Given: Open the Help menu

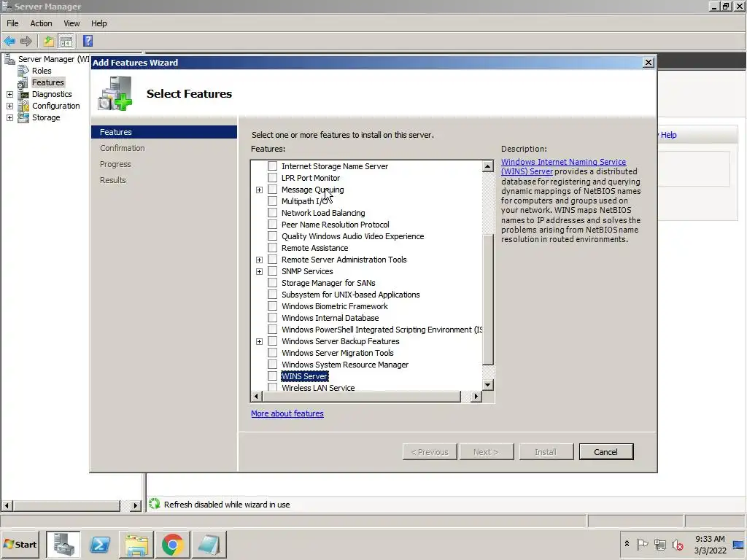Looking at the screenshot, I should [x=98, y=23].
